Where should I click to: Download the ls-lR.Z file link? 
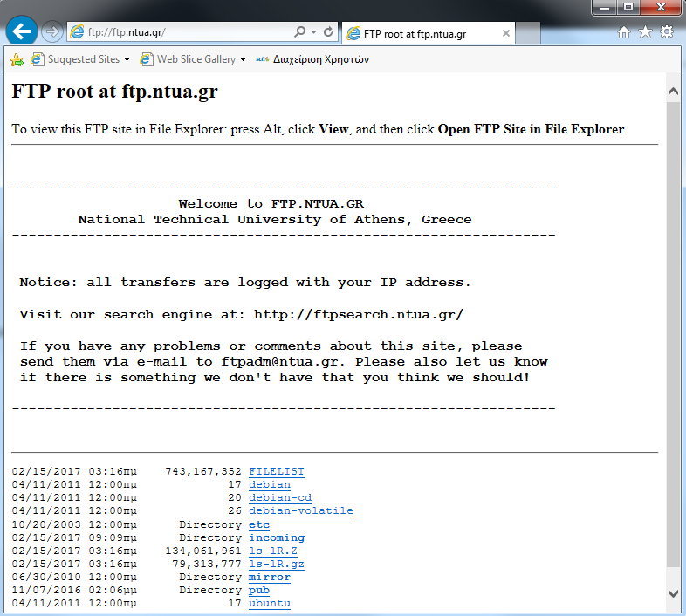(273, 551)
